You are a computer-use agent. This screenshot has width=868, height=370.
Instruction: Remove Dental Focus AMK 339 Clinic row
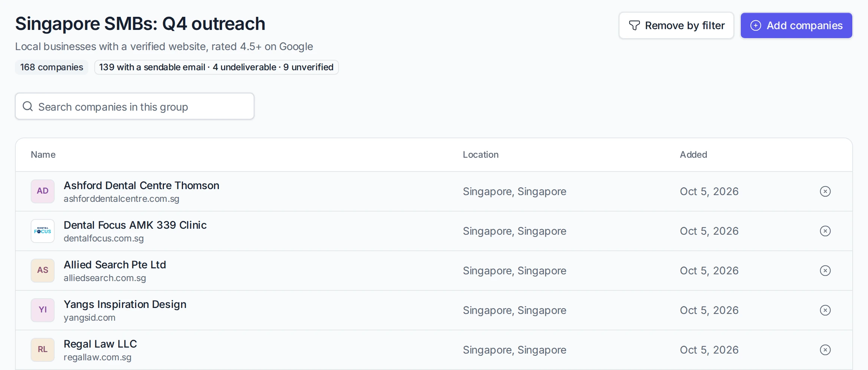coord(825,231)
